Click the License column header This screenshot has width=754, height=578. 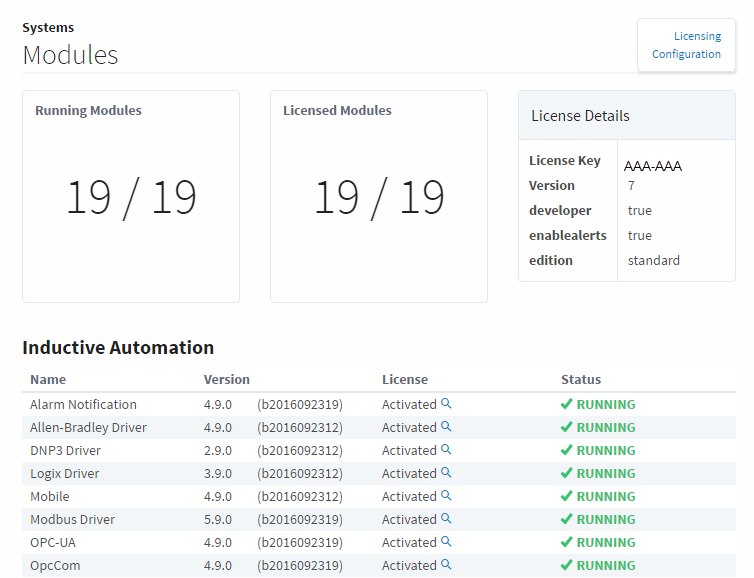pyautogui.click(x=405, y=380)
